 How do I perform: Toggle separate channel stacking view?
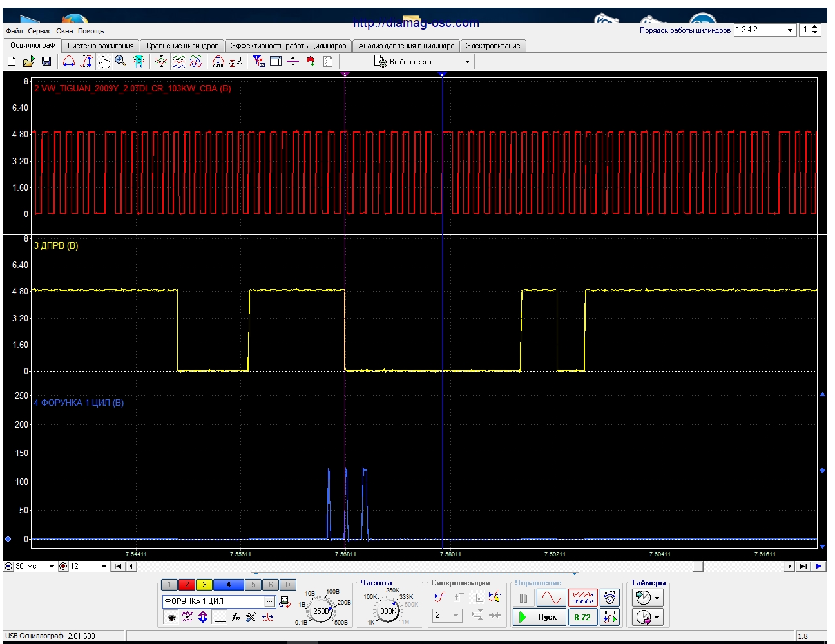click(x=179, y=61)
